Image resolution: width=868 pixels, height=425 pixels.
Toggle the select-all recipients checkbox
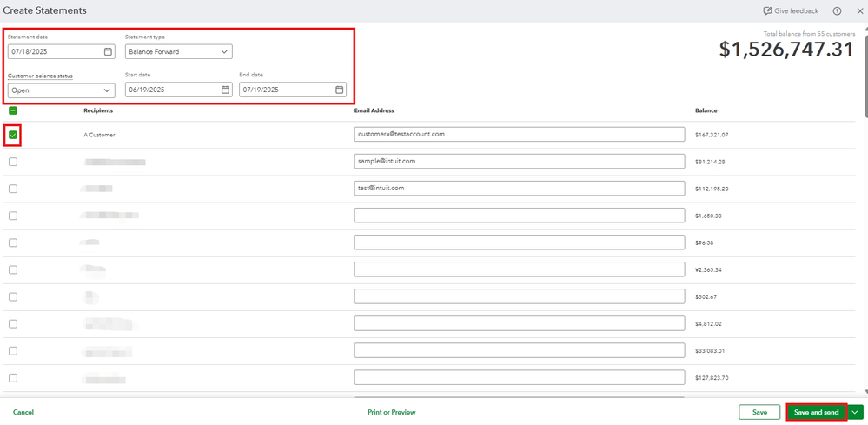tap(13, 110)
